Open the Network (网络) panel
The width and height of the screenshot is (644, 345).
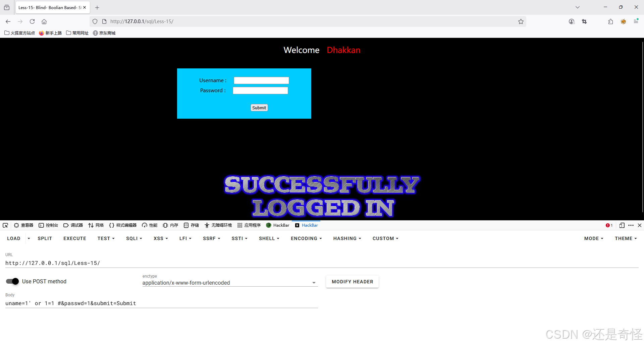pyautogui.click(x=96, y=225)
